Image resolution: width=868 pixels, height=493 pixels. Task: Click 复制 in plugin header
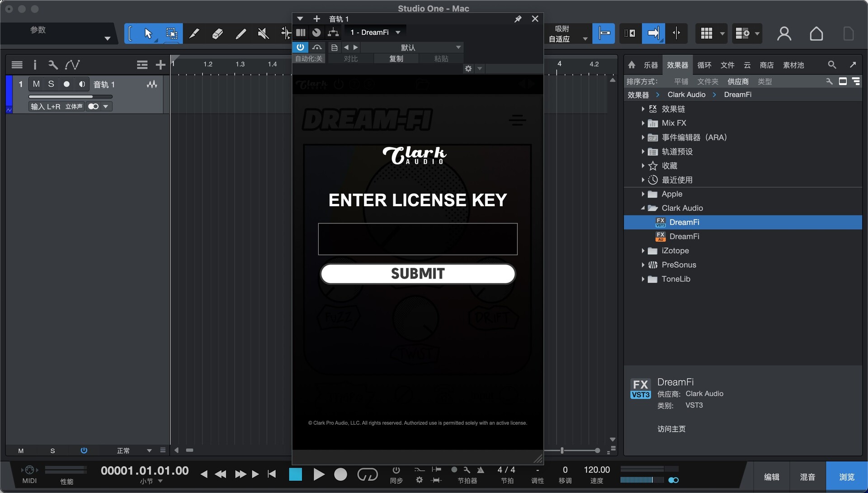point(396,59)
